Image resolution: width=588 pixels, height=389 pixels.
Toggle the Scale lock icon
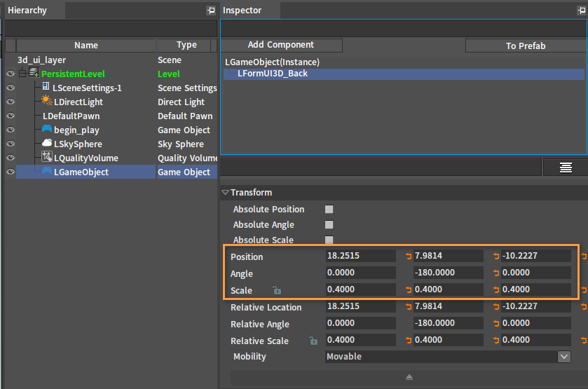point(277,290)
